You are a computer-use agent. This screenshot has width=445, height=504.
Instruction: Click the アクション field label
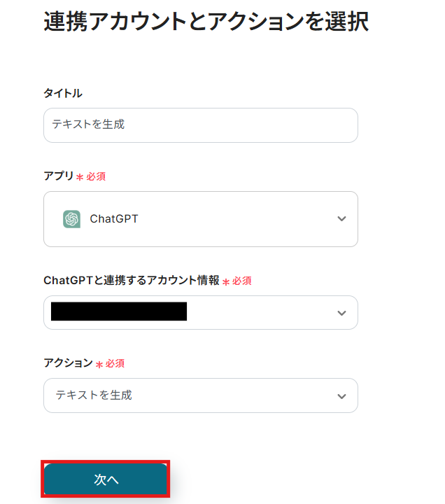(x=68, y=363)
